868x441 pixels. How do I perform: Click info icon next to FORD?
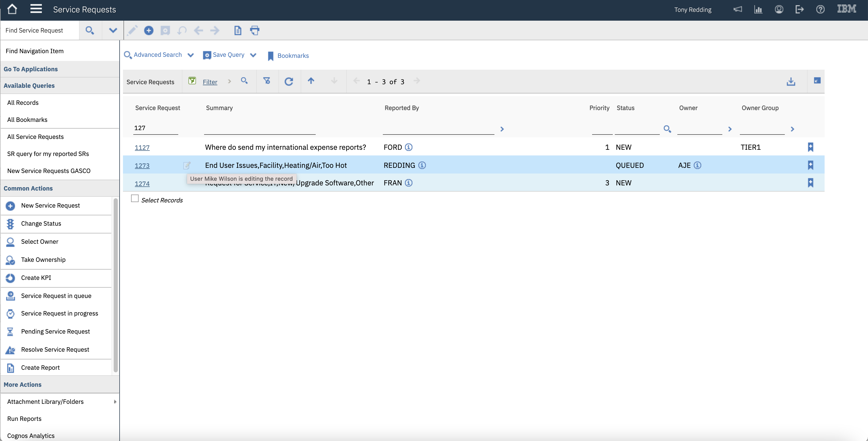coord(408,147)
